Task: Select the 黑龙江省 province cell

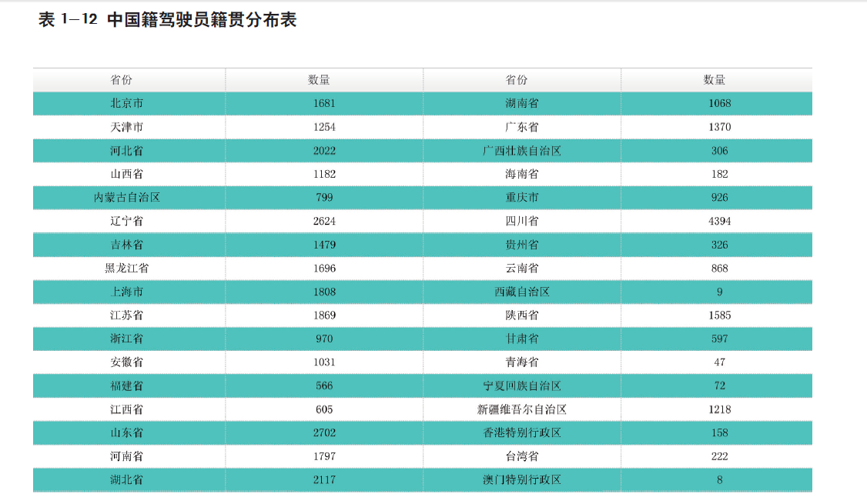Action: click(x=127, y=269)
